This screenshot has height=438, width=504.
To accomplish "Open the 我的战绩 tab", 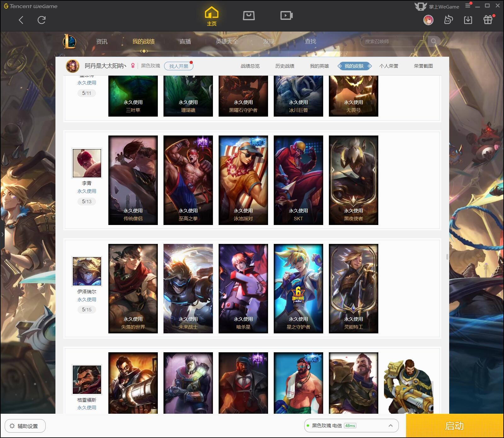I will pos(143,41).
